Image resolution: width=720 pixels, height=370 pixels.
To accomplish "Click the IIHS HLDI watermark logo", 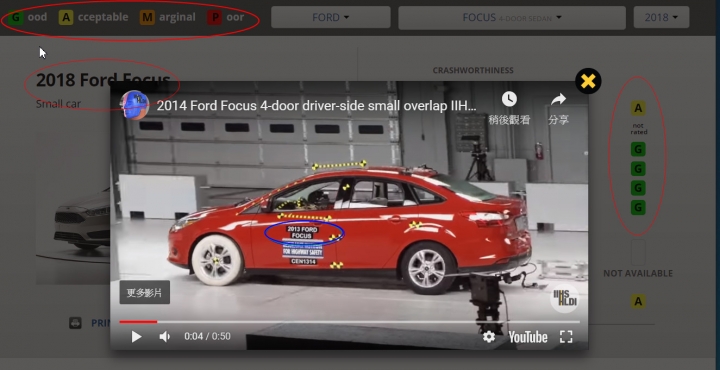I will [x=565, y=298].
